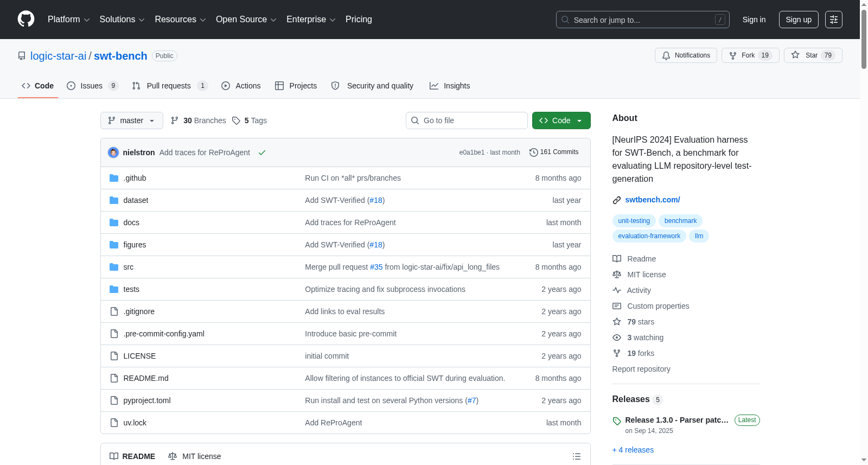The height and width of the screenshot is (465, 868).
Task: Click the book icon next to Readme
Action: coord(617,259)
